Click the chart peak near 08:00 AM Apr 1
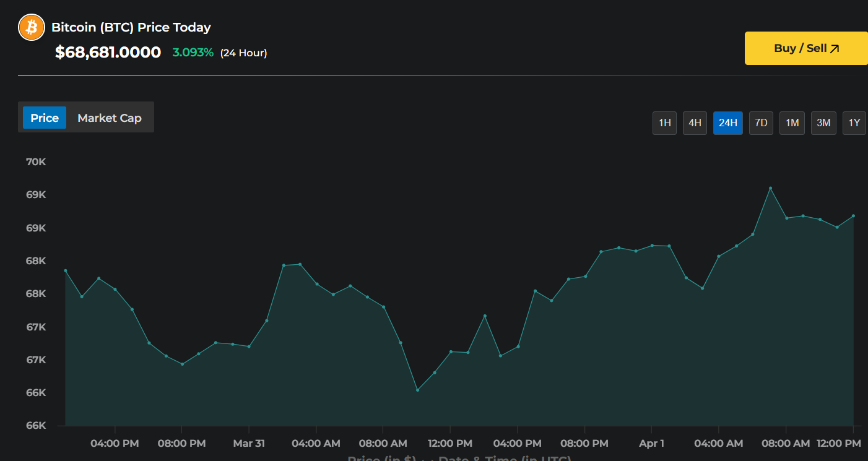 [x=770, y=187]
